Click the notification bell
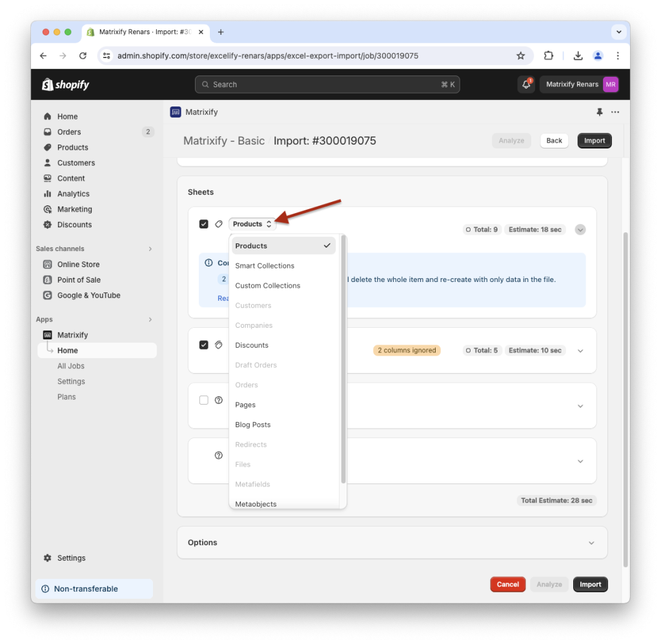Screen dimensions: 661x644 click(x=525, y=84)
